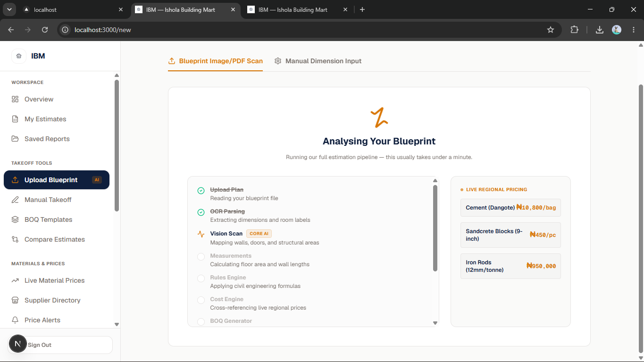
Task: Click the page scrollbar up arrow
Action: point(640,45)
